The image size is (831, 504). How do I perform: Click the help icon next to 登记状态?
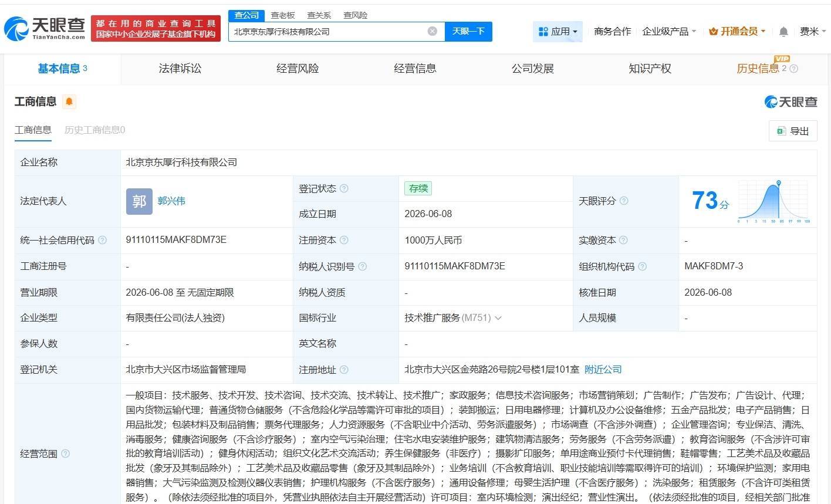point(344,188)
